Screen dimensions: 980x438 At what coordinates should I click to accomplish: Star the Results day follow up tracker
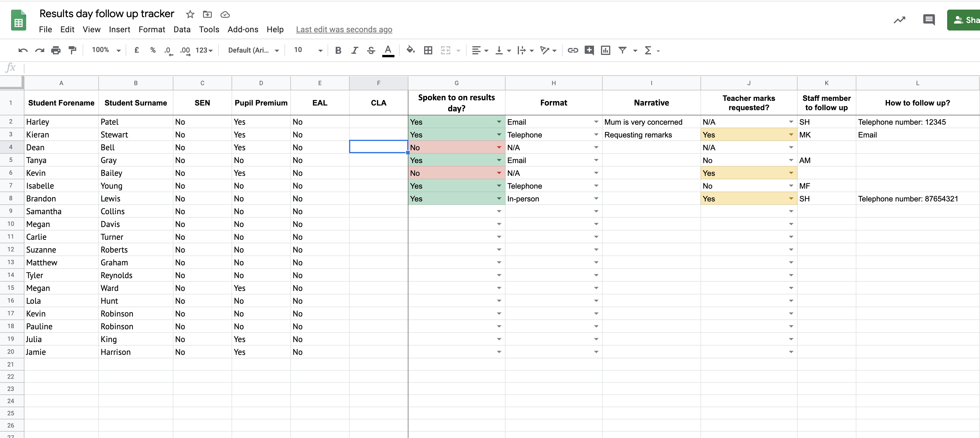click(190, 15)
